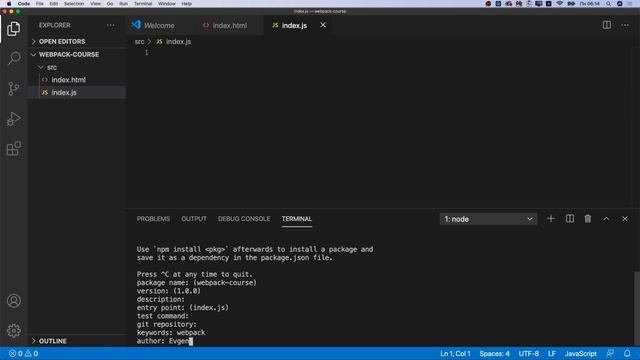This screenshot has height=360, width=640.
Task: Click the terminal scrollbar thumb
Action: pos(636,308)
